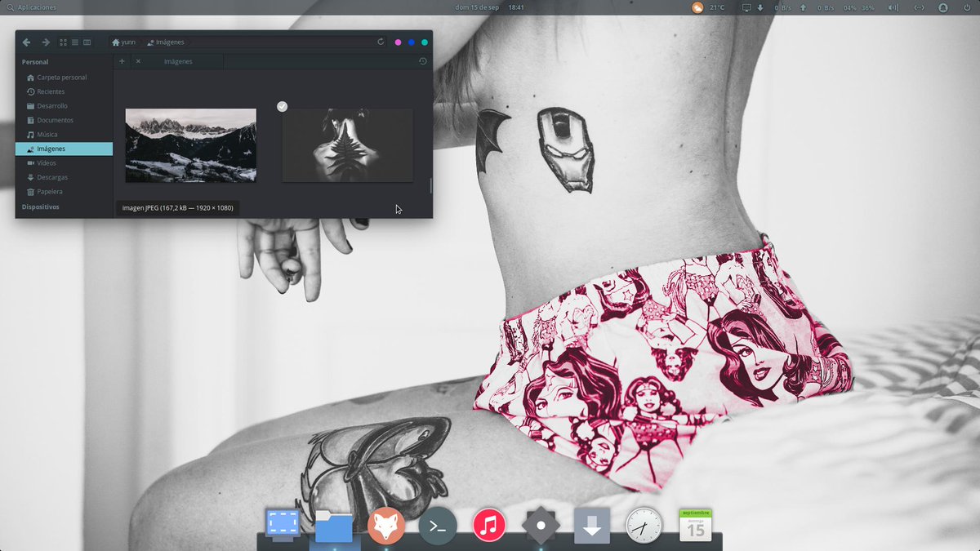The image size is (980, 551).
Task: Click the Imágenes breadcrumb in path bar
Action: 166,42
